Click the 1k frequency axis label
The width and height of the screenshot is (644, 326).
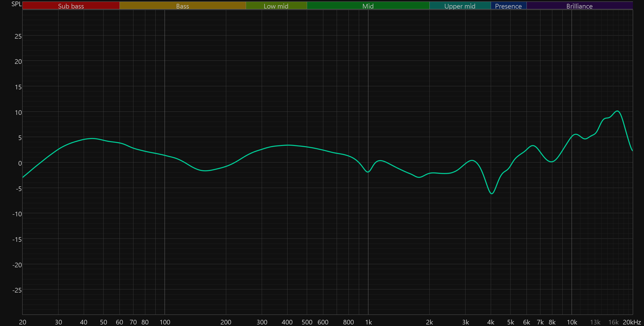pyautogui.click(x=368, y=322)
